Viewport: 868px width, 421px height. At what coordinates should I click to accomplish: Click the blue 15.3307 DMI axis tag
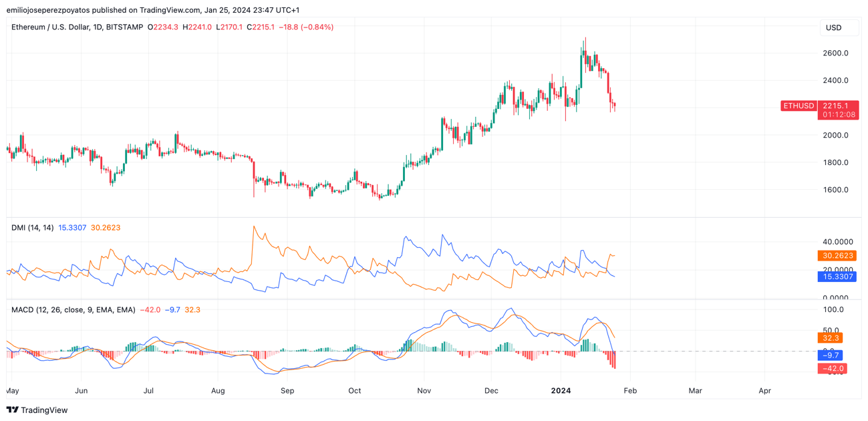(836, 277)
